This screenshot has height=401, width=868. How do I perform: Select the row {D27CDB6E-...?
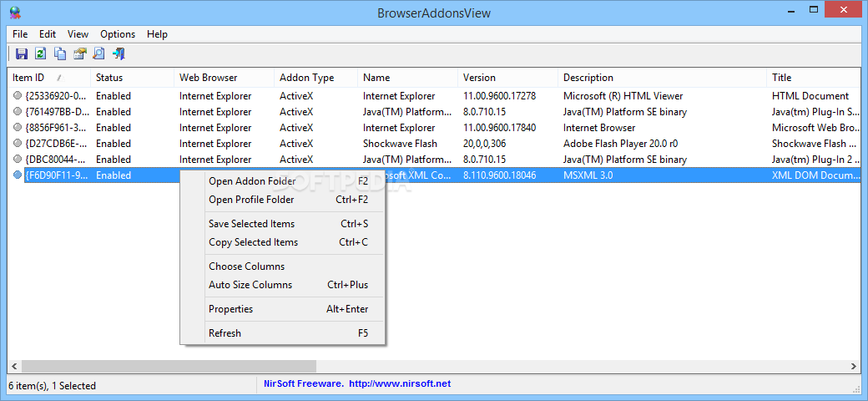point(434,144)
